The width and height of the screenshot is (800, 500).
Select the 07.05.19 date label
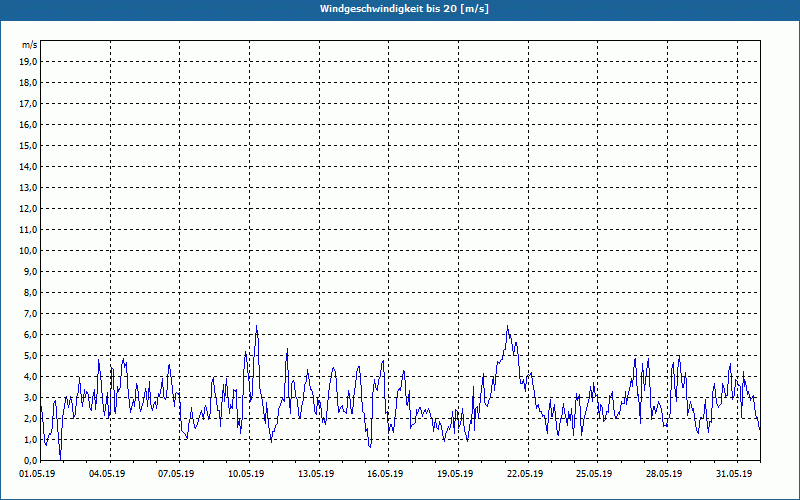coord(177,473)
